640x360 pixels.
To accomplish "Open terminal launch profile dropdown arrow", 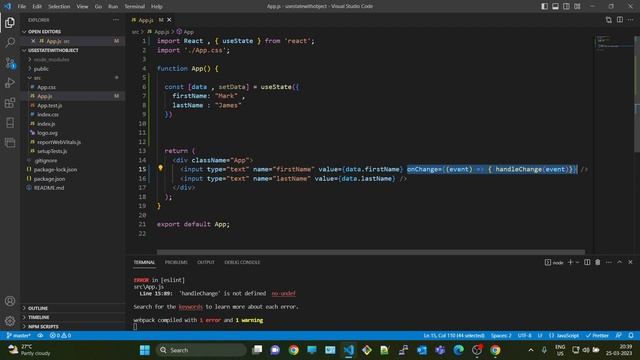I will pos(577,262).
